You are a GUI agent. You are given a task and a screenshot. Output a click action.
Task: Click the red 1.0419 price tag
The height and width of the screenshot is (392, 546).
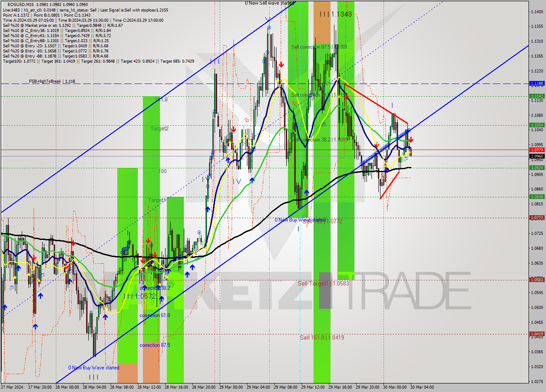[x=537, y=334]
